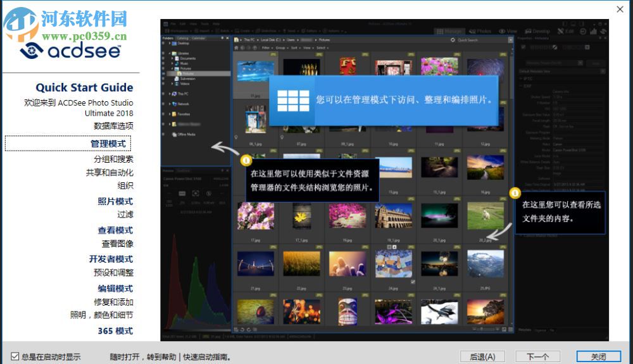The image size is (633, 364).
Task: Open the 共享和自动化 topic
Action: [110, 172]
